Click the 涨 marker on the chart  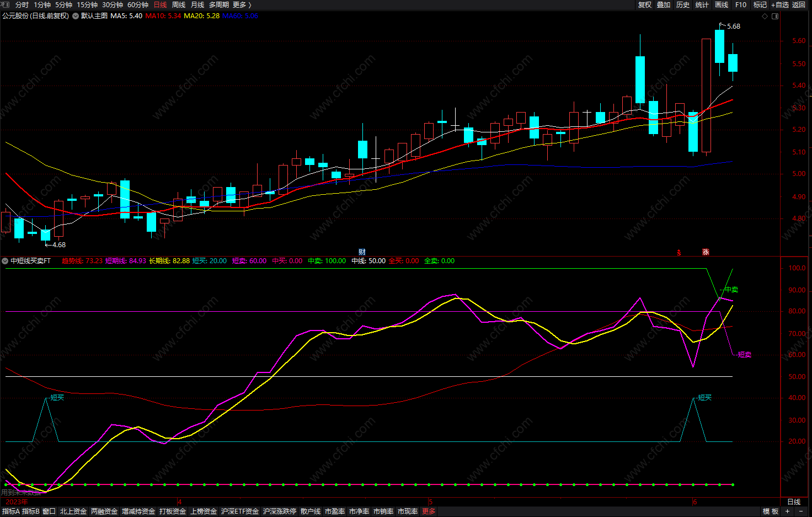(x=706, y=252)
